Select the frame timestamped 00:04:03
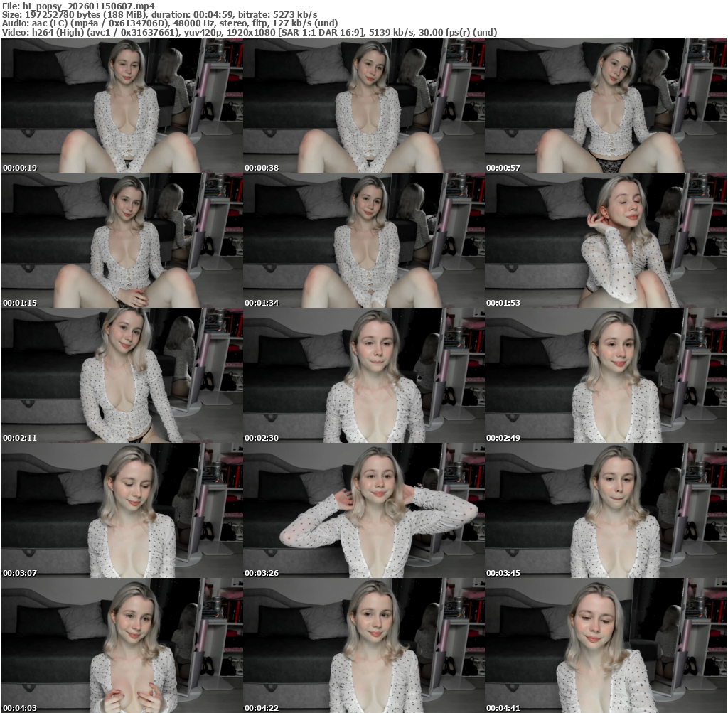The image size is (728, 713). click(x=122, y=645)
